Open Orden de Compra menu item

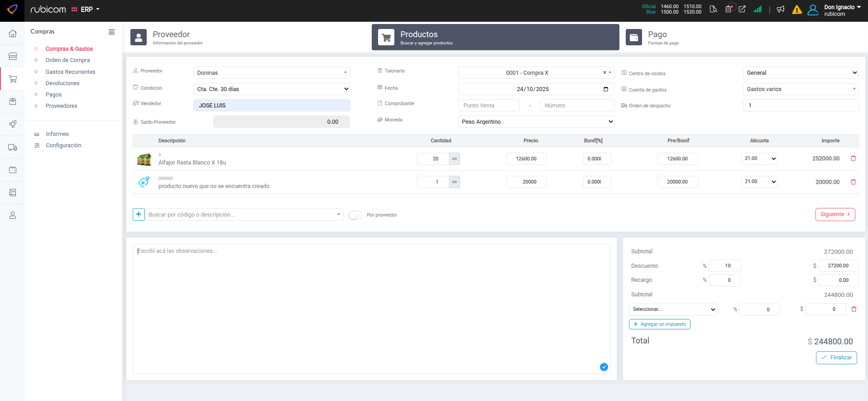tap(67, 60)
